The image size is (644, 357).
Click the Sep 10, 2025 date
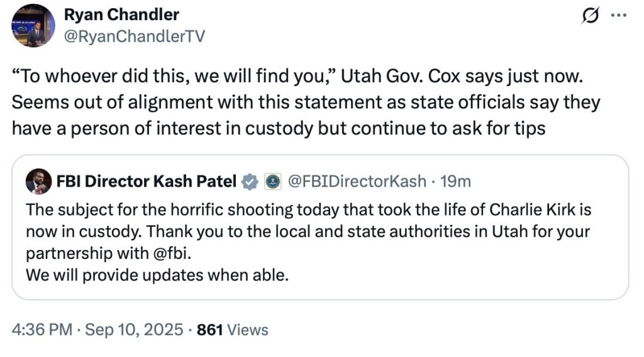[x=133, y=329]
